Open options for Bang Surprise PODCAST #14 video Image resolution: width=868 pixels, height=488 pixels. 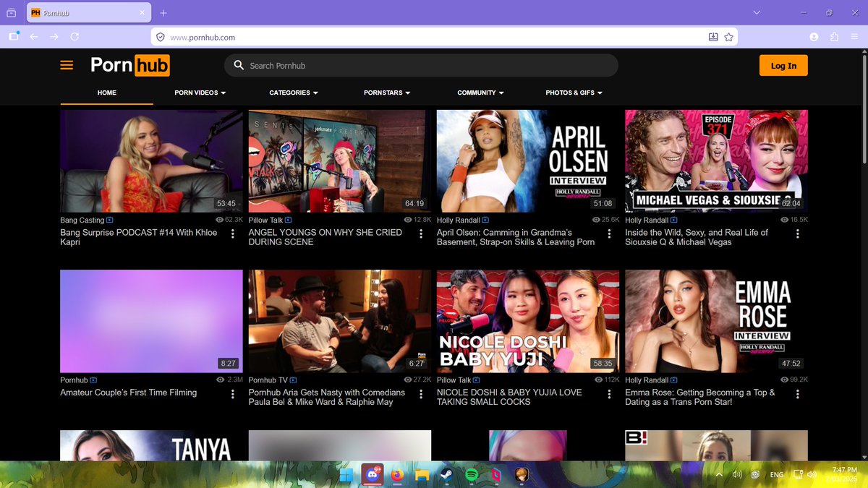tap(232, 234)
